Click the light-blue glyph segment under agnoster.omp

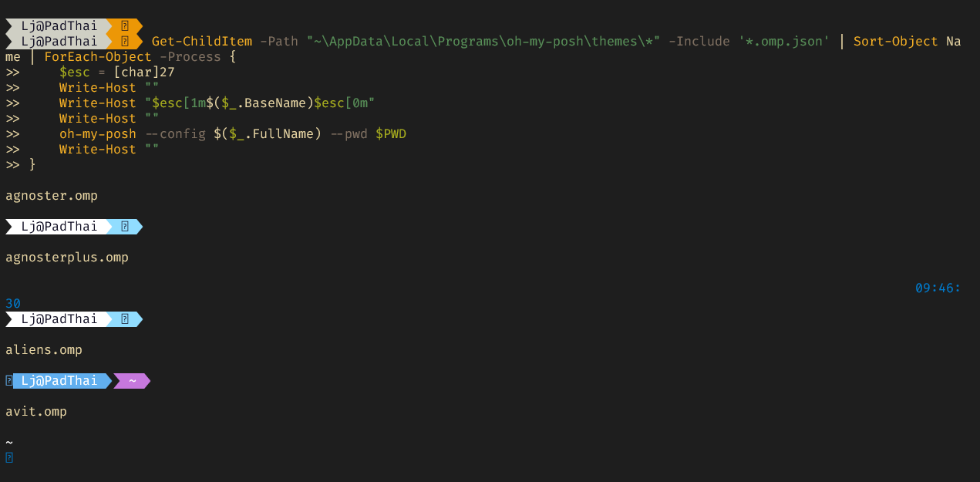(124, 226)
